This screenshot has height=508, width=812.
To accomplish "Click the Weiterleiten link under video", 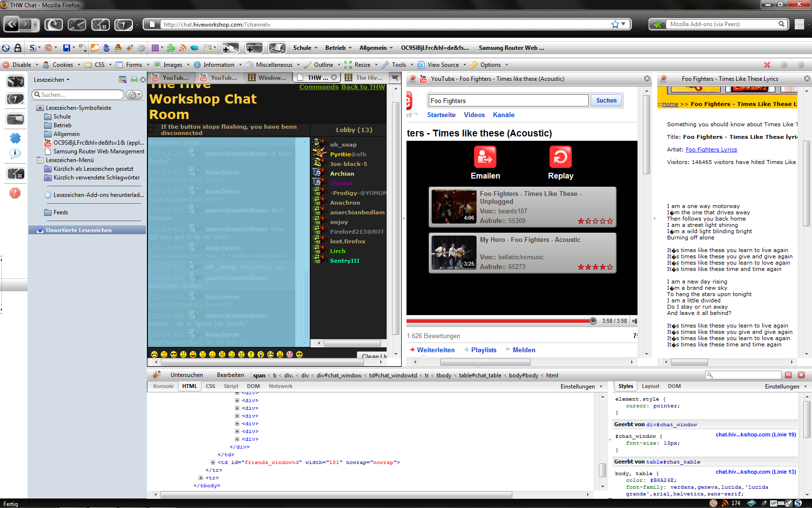I will (x=435, y=350).
